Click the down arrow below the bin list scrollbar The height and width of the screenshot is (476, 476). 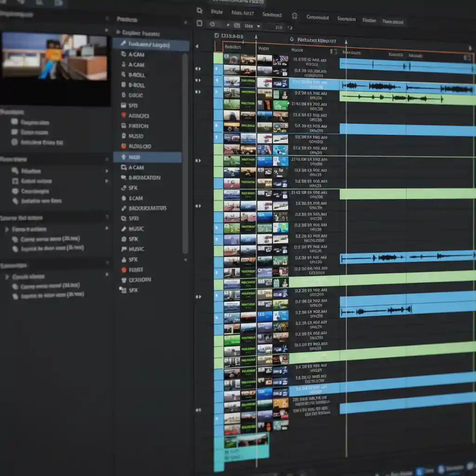point(185,260)
